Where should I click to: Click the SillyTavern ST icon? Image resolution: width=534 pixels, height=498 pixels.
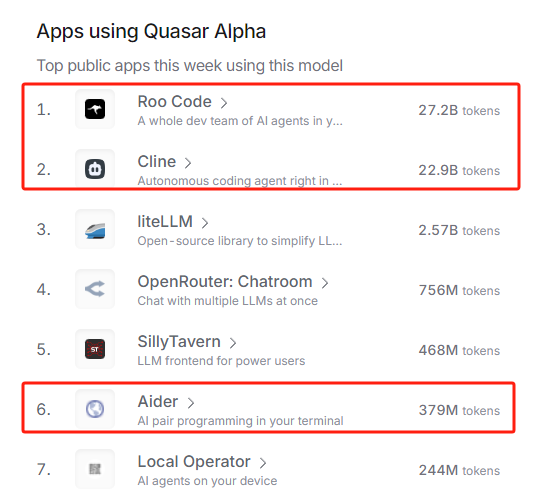point(95,349)
